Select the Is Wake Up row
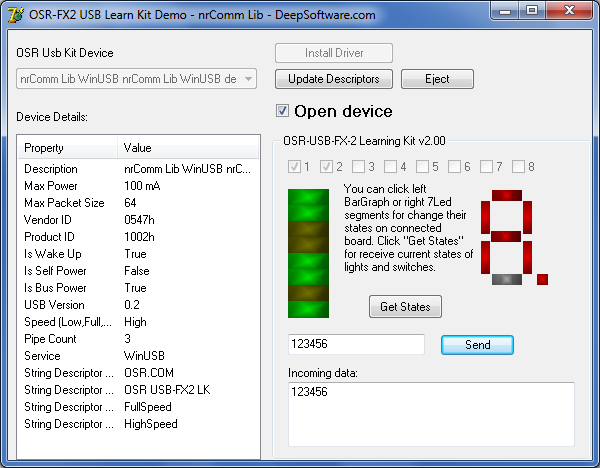The height and width of the screenshot is (468, 600). point(138,254)
